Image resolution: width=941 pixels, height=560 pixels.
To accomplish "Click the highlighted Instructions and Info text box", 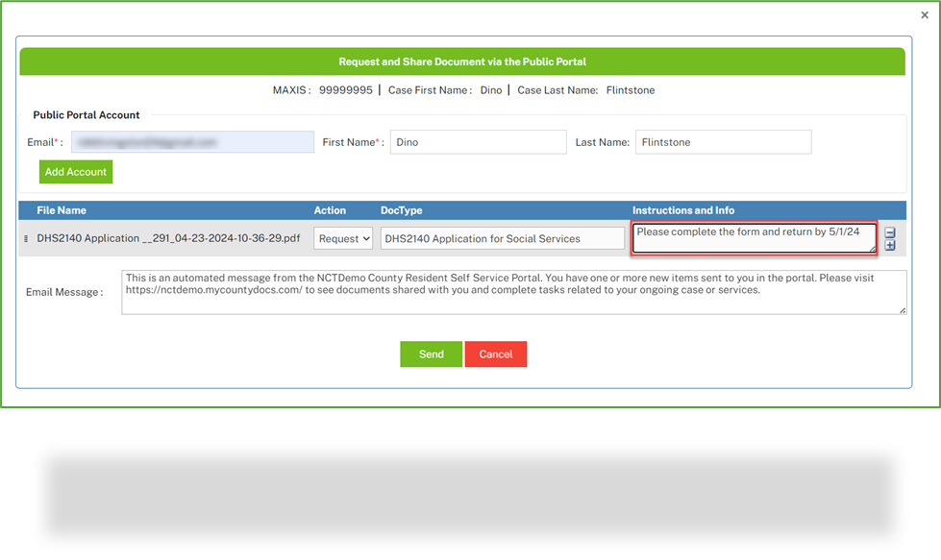I will 754,237.
